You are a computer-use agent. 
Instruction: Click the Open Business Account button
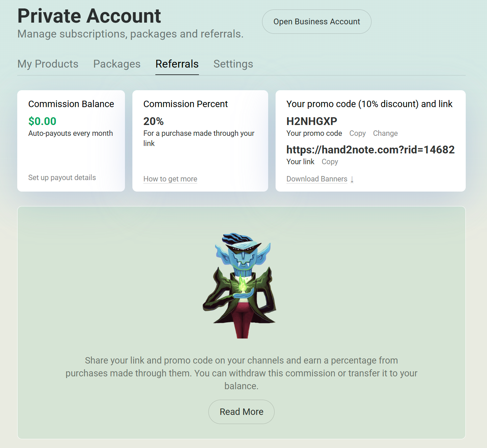pos(317,22)
